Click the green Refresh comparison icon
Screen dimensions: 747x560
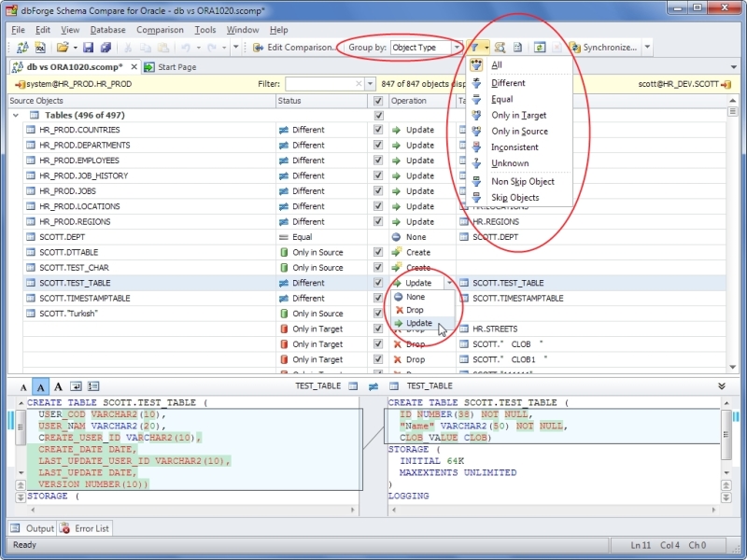click(540, 48)
